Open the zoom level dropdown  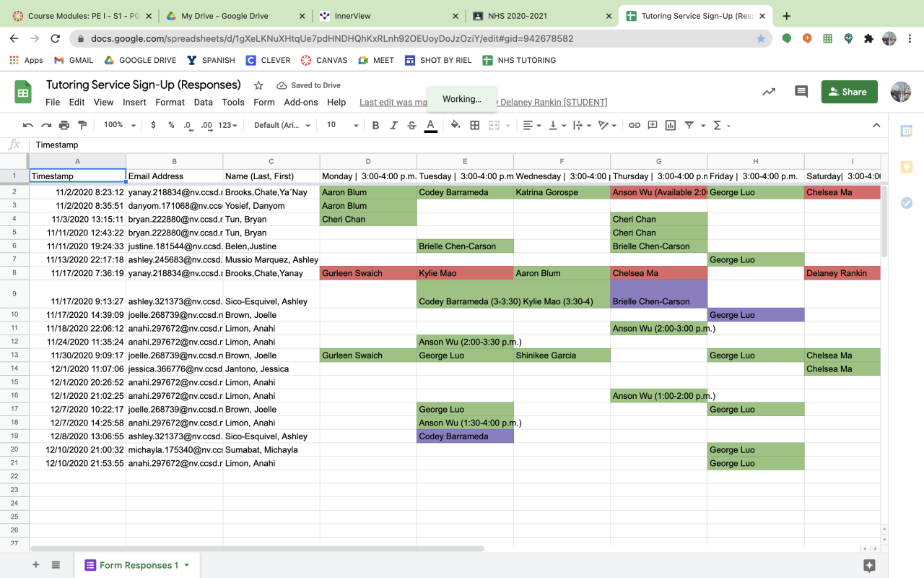click(x=120, y=125)
